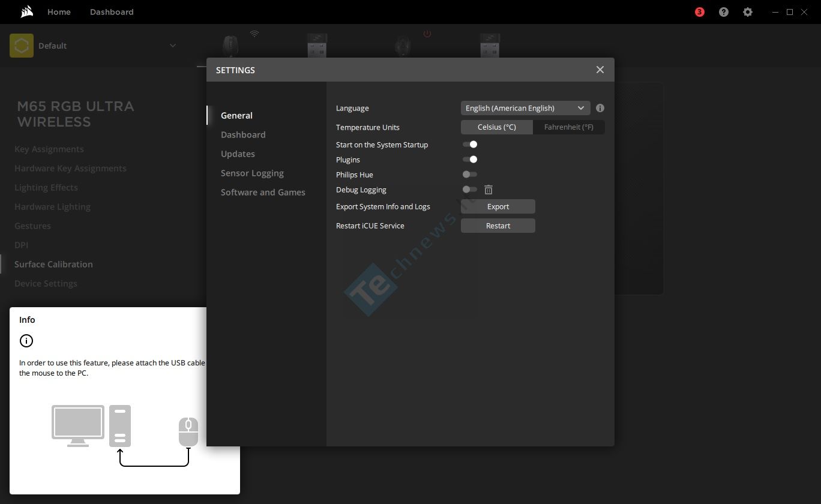Viewport: 821px width, 504px height.
Task: Toggle Start on the System Startup
Action: (x=470, y=145)
